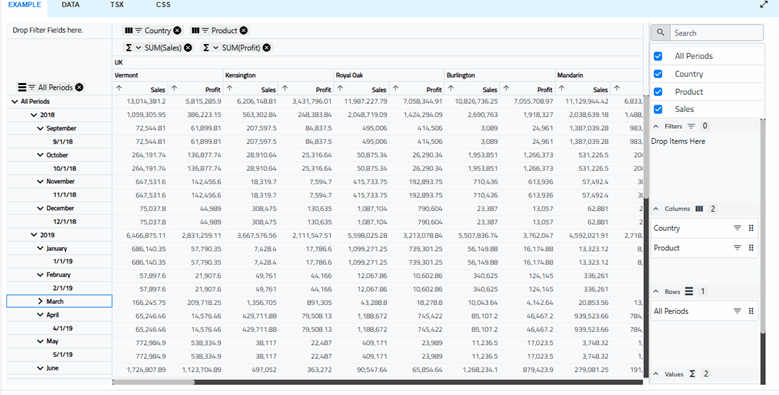The height and width of the screenshot is (395, 779).
Task: Click the horizontal scrollbar thumb of grid
Action: (x=154, y=382)
